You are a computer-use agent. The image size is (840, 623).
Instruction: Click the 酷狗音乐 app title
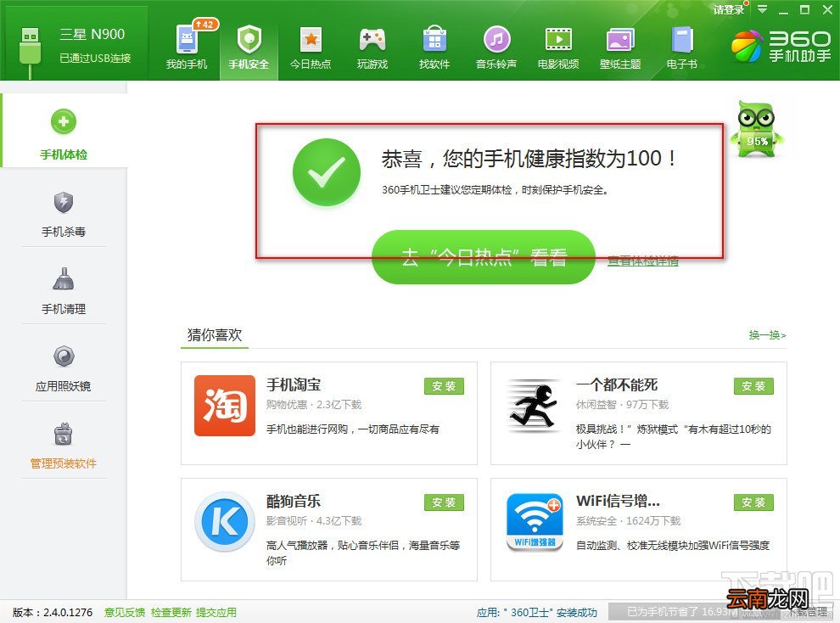coord(294,501)
